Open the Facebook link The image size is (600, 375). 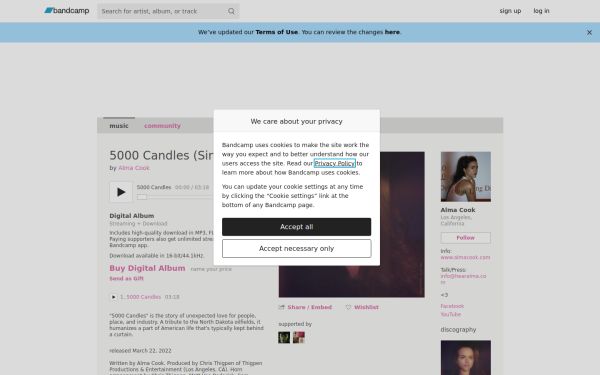tap(452, 306)
